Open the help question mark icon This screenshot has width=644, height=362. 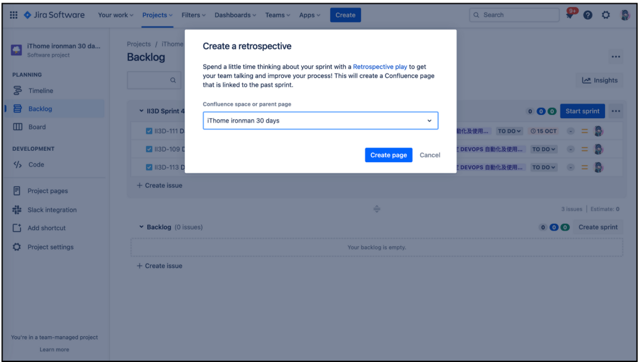[588, 15]
